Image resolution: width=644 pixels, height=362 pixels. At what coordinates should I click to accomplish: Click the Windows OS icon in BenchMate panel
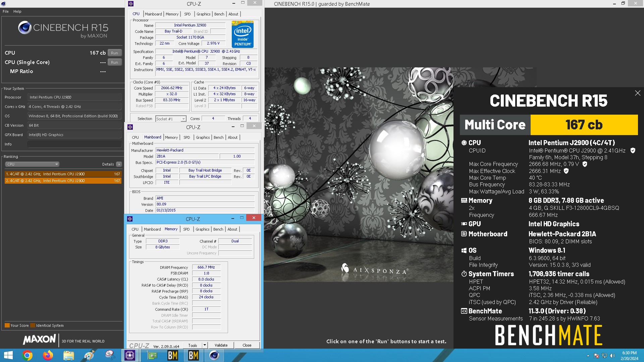pyautogui.click(x=464, y=250)
